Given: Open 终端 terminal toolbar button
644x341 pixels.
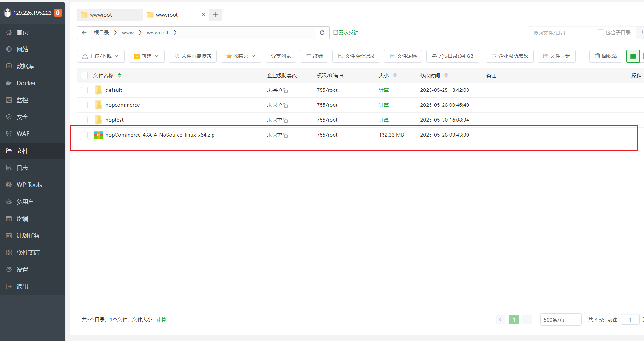Looking at the screenshot, I should [314, 56].
